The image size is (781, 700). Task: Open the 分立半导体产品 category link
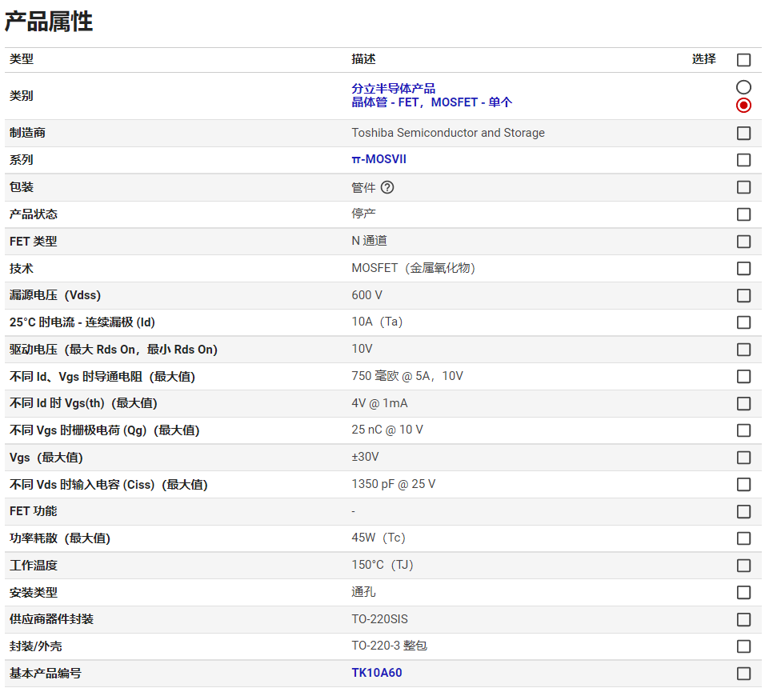click(x=393, y=89)
